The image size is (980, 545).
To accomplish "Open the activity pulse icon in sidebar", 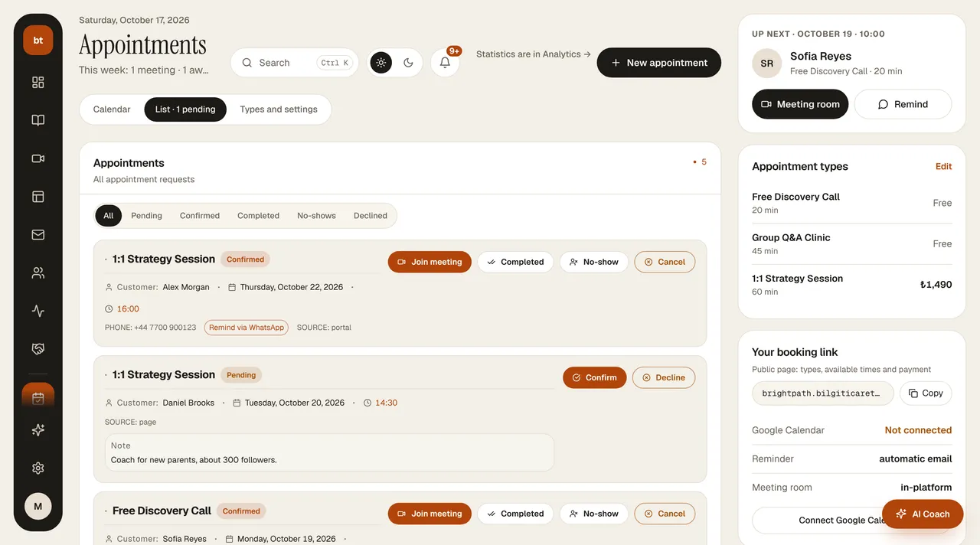I will [x=38, y=311].
